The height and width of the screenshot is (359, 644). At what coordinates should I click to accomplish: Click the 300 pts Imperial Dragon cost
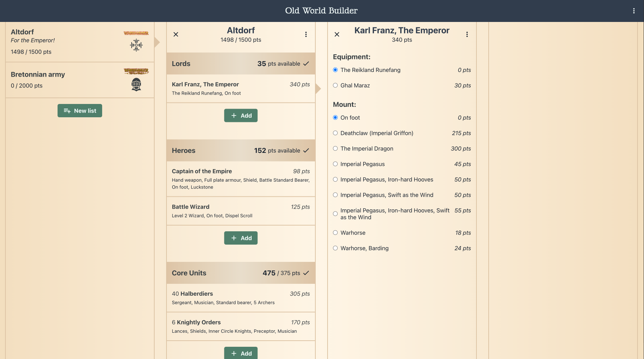click(461, 149)
